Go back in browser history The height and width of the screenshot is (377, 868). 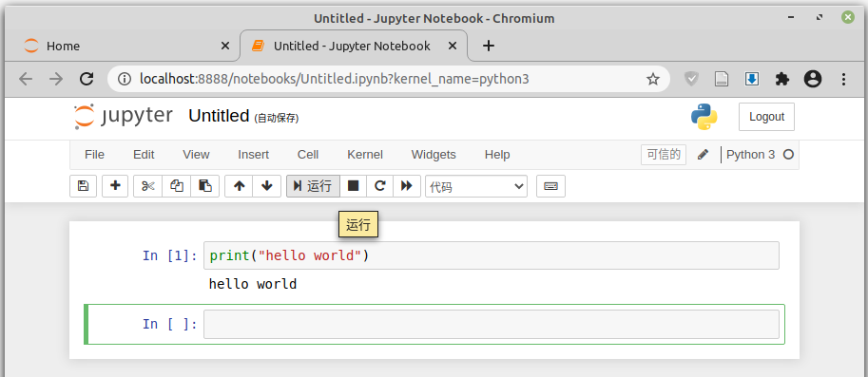pos(26,79)
